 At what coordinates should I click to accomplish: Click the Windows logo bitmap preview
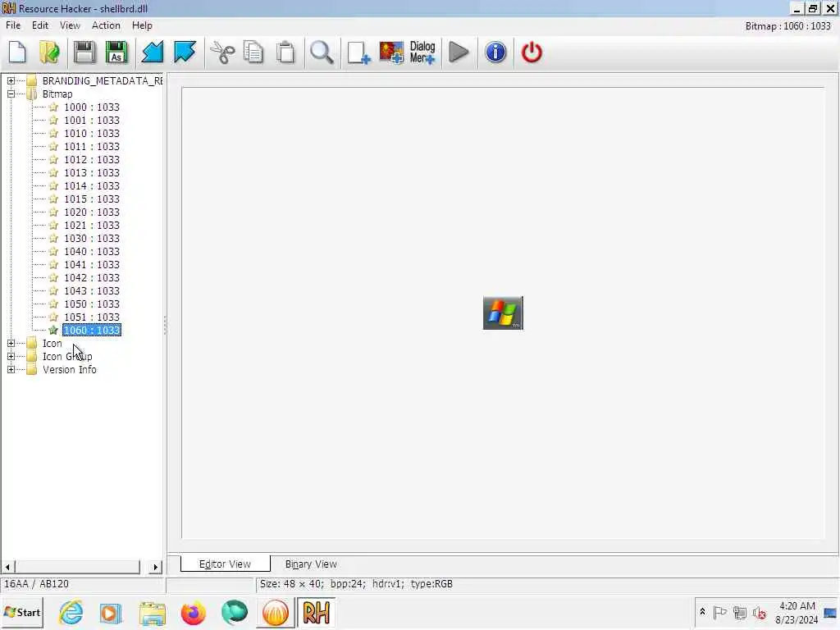tap(503, 313)
